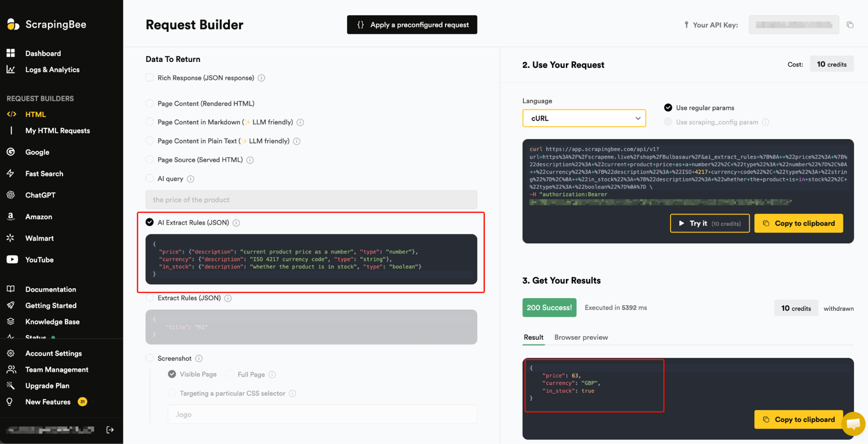This screenshot has width=868, height=444.
Task: Click the Team Management people icon
Action: pyautogui.click(x=11, y=369)
